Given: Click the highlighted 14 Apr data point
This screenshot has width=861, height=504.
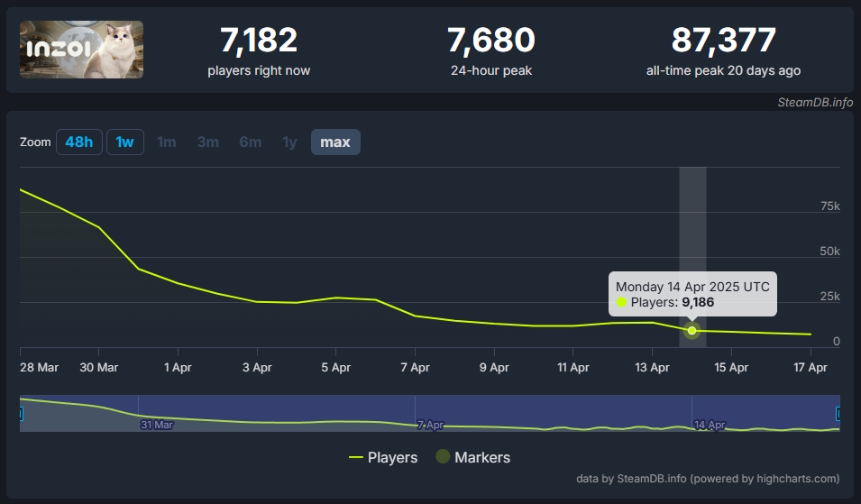Looking at the screenshot, I should point(692,331).
